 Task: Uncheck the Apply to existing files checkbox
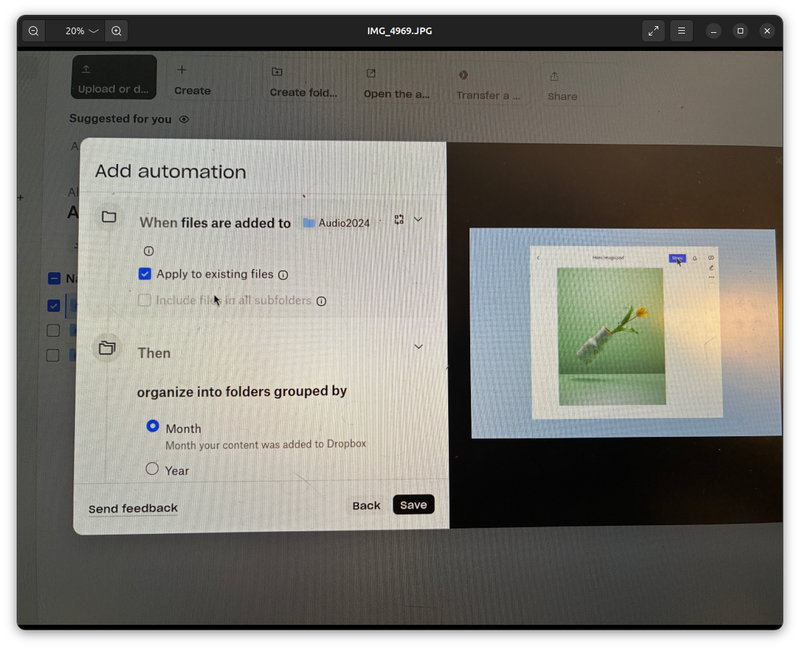click(x=145, y=274)
